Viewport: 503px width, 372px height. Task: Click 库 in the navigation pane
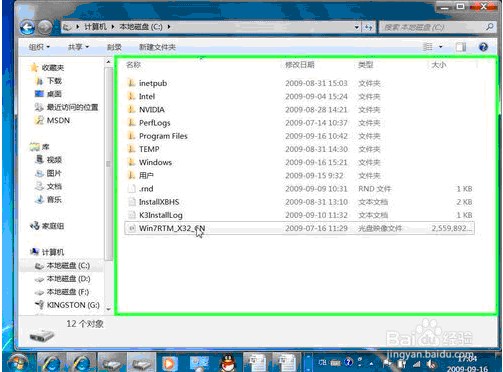coord(46,147)
